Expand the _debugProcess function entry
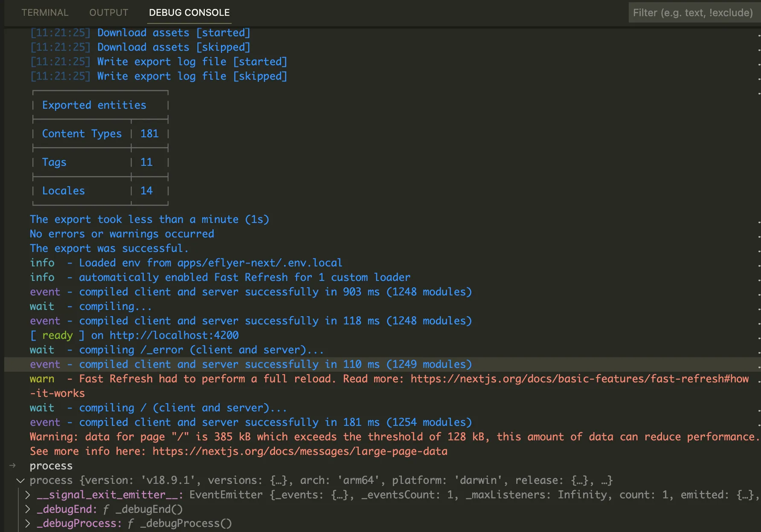The image size is (761, 532). pyautogui.click(x=28, y=523)
